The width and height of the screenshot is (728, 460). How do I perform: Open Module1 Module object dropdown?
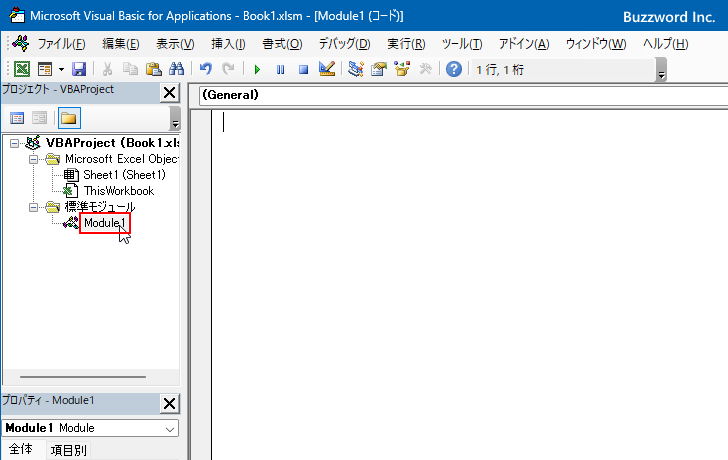tap(170, 428)
